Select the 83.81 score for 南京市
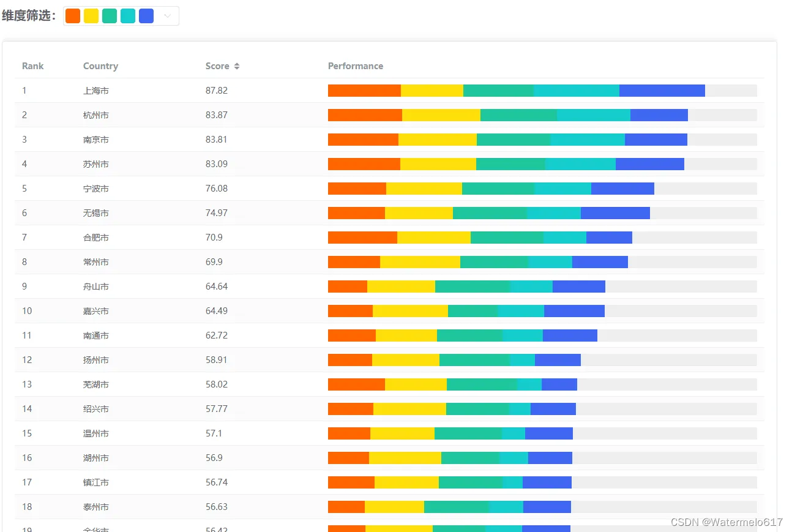 point(216,140)
